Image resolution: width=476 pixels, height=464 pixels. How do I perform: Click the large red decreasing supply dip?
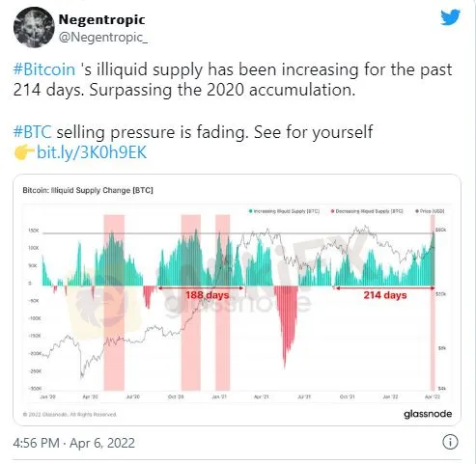[x=286, y=321]
